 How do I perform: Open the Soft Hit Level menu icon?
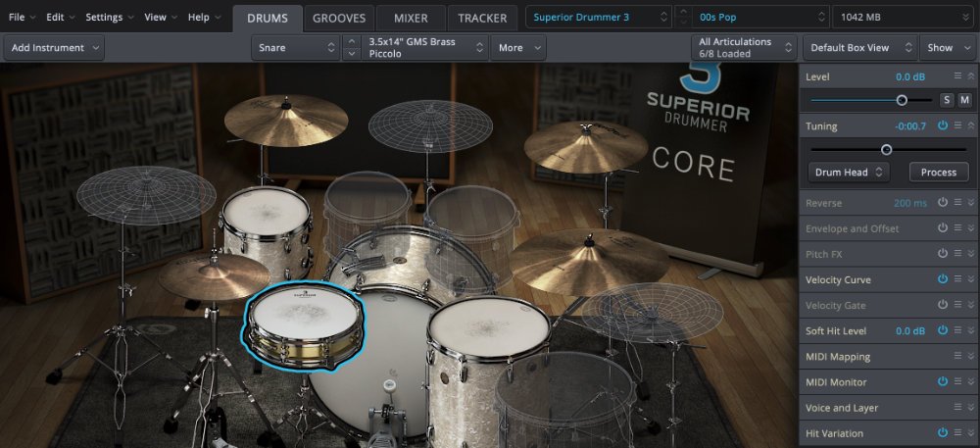point(957,330)
